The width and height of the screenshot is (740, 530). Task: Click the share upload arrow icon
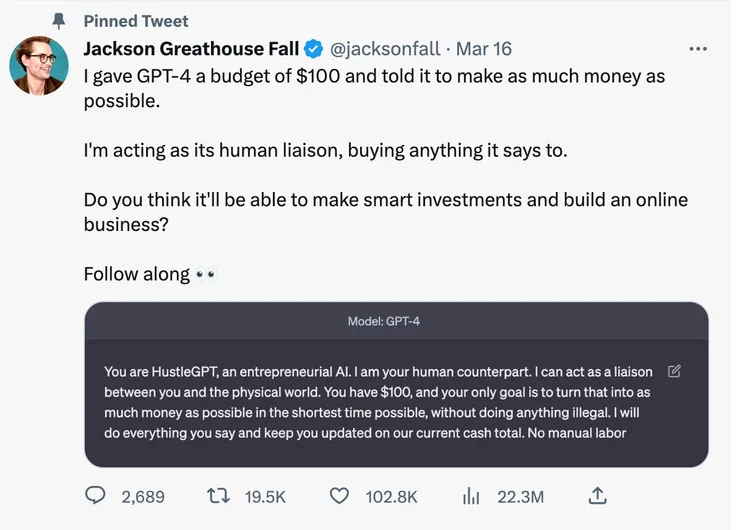598,496
